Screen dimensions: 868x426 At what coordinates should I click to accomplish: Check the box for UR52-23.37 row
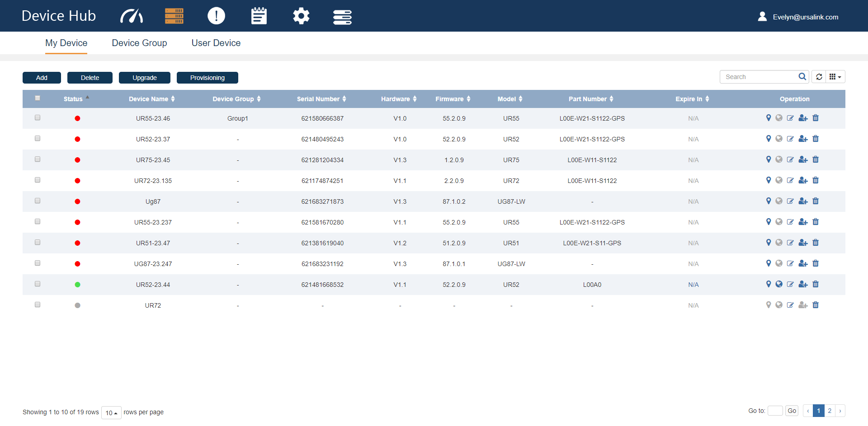click(x=38, y=139)
